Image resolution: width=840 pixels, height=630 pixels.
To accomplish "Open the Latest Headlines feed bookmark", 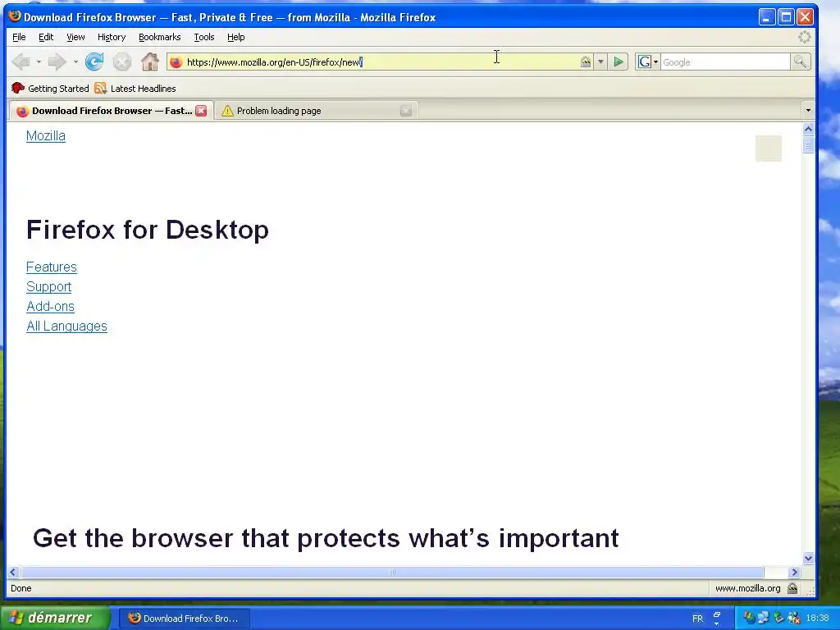I will click(135, 89).
